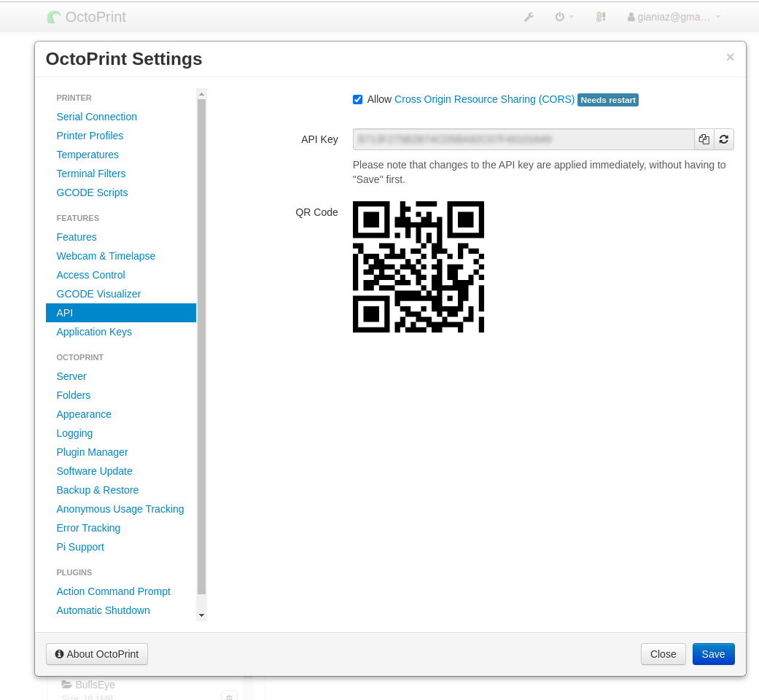Go to Backup & Restore

[98, 490]
